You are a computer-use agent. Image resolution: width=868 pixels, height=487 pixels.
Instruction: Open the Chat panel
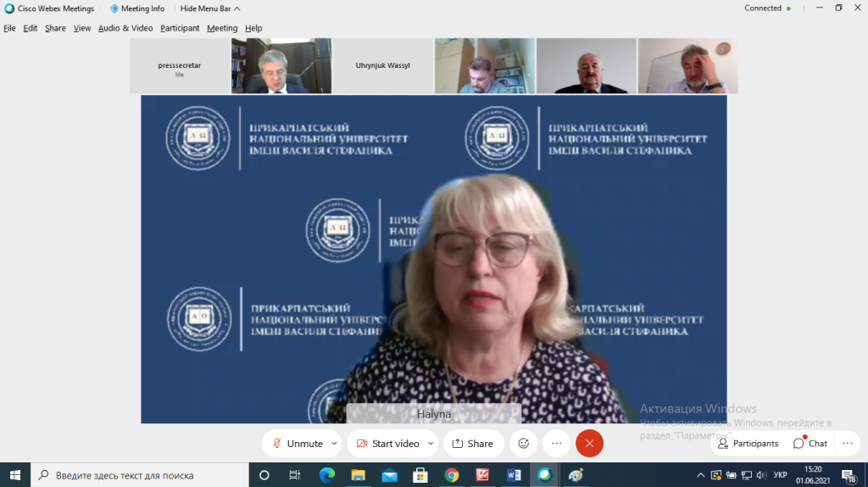(x=810, y=443)
